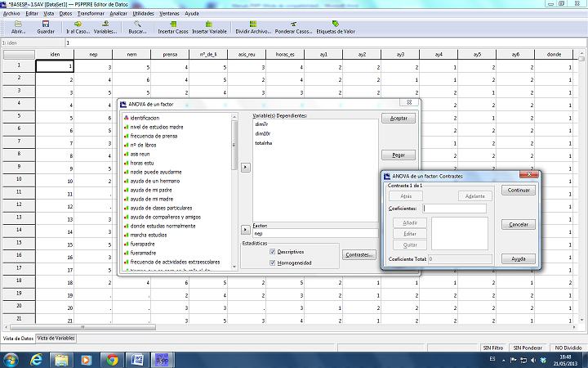Screen dimensions: 588x368
Task: Select the Insertar Variable toolbar icon
Action: [x=209, y=28]
